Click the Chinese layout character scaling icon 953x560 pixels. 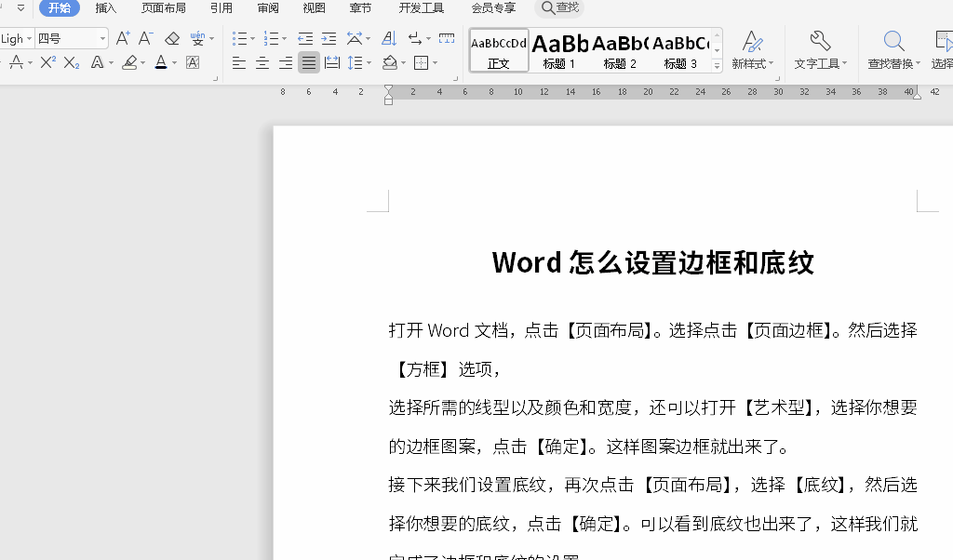[x=355, y=39]
